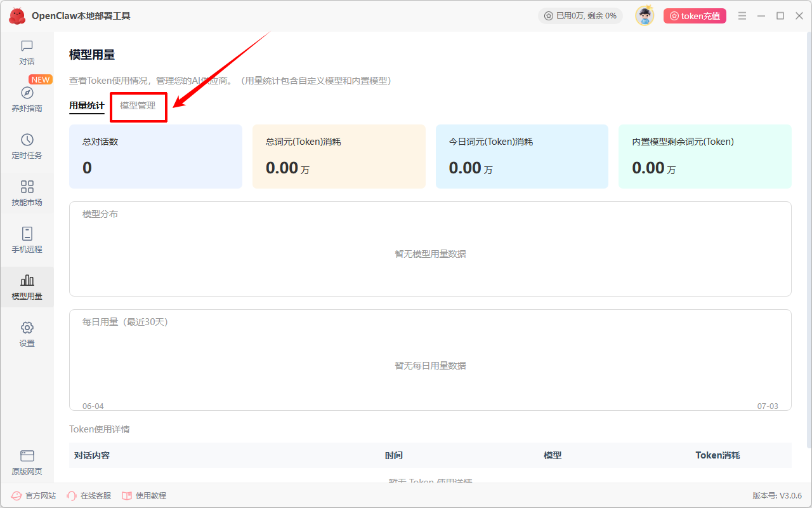
Task: Click the 07-03 date label
Action: [x=768, y=406]
